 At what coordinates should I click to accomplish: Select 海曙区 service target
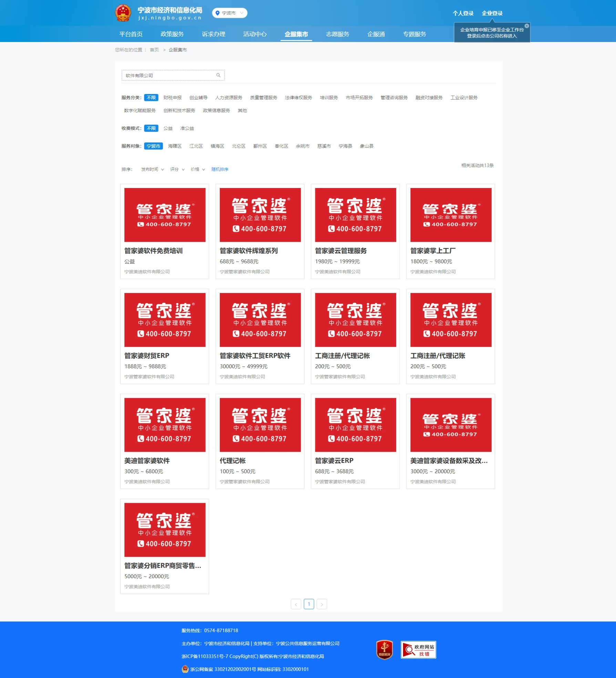click(175, 146)
